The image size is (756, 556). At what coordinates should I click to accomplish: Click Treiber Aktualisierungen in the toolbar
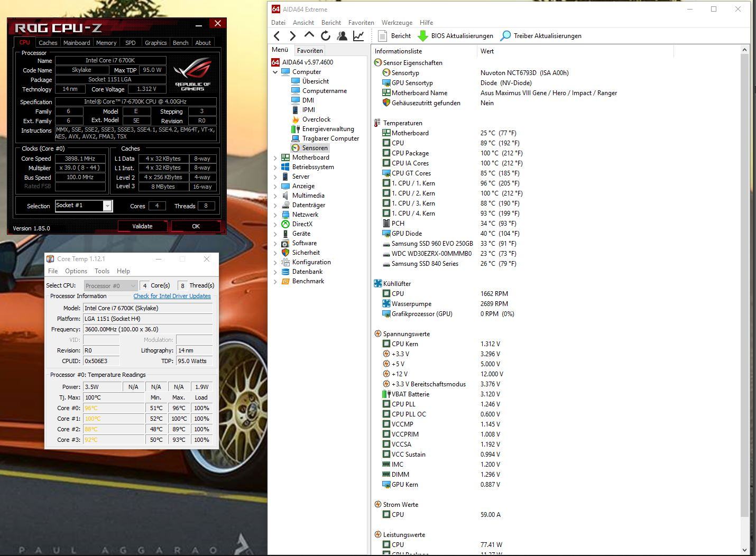tap(541, 36)
